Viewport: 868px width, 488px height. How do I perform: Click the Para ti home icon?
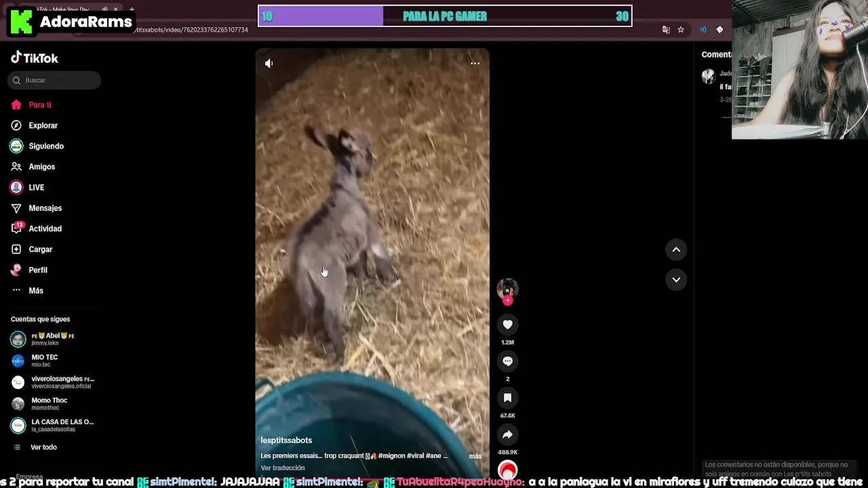click(16, 105)
